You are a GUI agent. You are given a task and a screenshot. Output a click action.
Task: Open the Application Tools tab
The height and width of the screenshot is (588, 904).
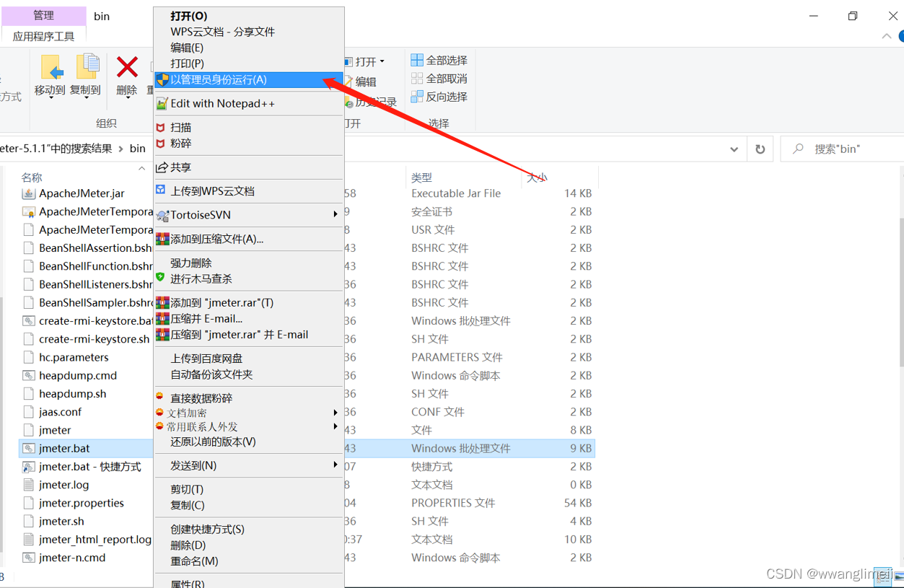[43, 36]
